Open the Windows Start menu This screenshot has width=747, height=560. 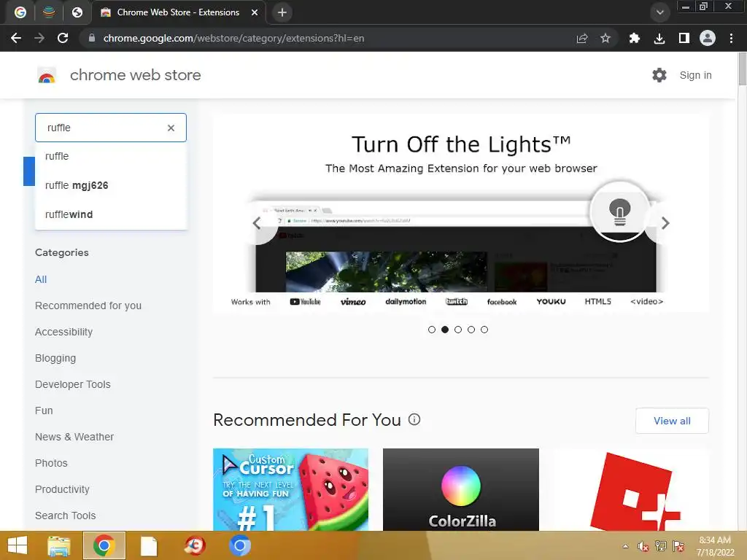point(18,545)
